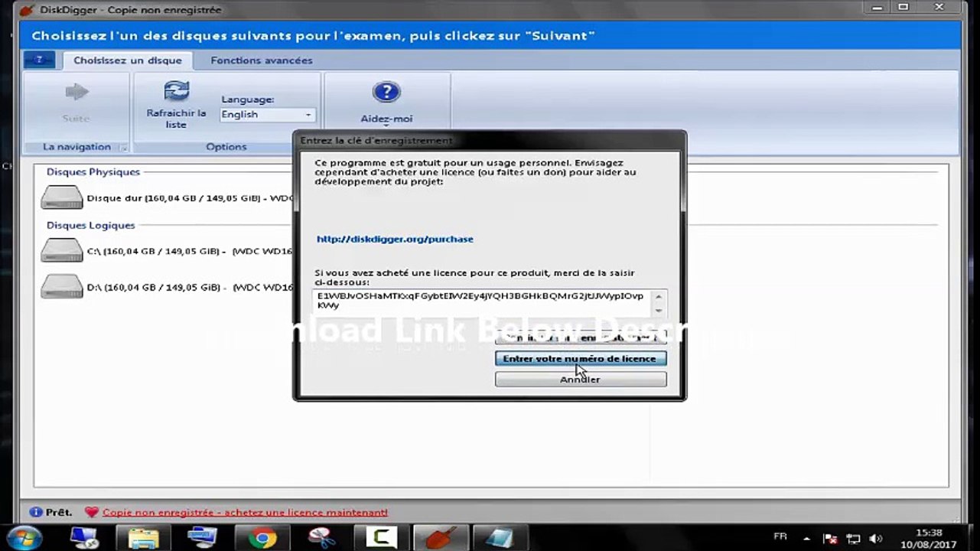Open the Camtasia taskbar icon
This screenshot has width=980, height=551.
pos(381,538)
